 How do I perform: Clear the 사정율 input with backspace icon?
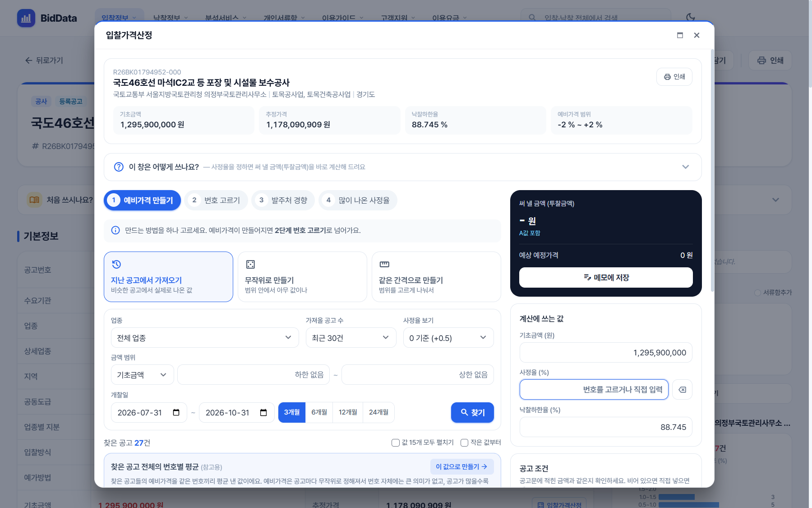(x=682, y=390)
